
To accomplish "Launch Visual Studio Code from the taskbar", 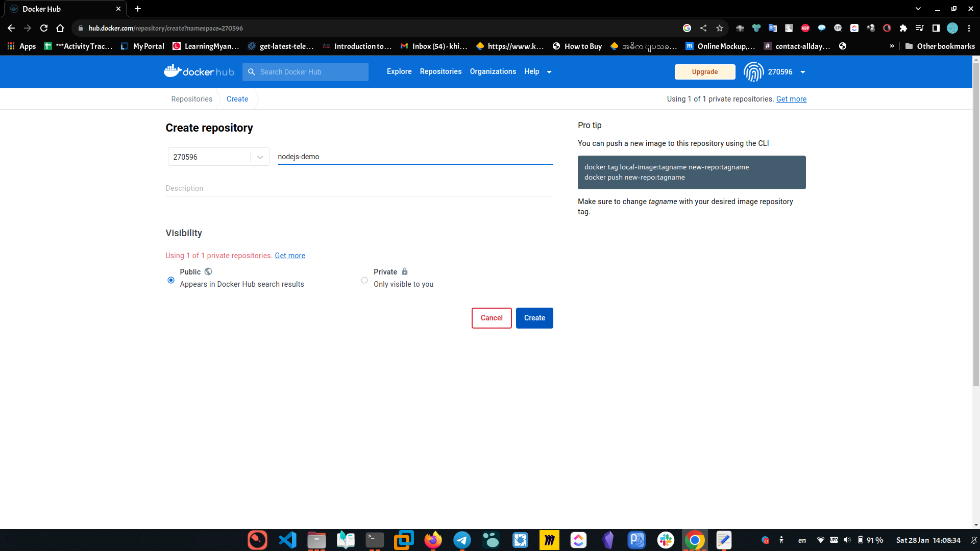I will [287, 540].
